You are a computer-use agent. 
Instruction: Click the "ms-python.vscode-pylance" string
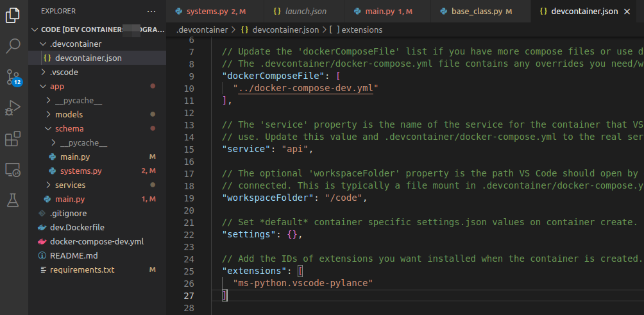pyautogui.click(x=303, y=284)
